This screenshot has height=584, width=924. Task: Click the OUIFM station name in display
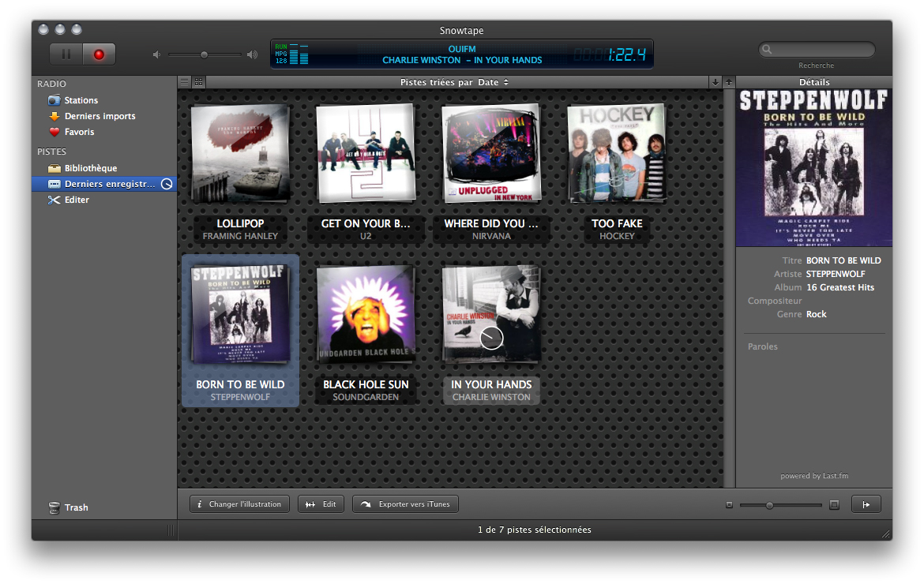pos(462,49)
